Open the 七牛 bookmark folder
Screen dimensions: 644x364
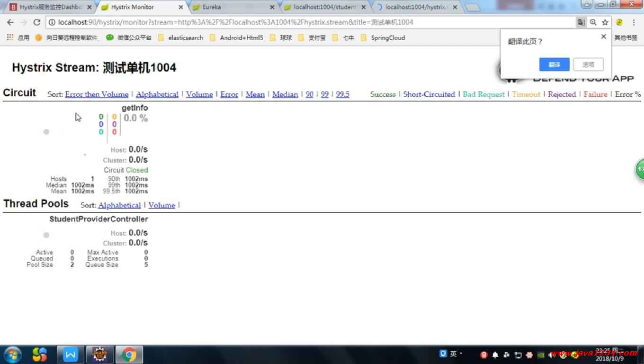coord(343,37)
